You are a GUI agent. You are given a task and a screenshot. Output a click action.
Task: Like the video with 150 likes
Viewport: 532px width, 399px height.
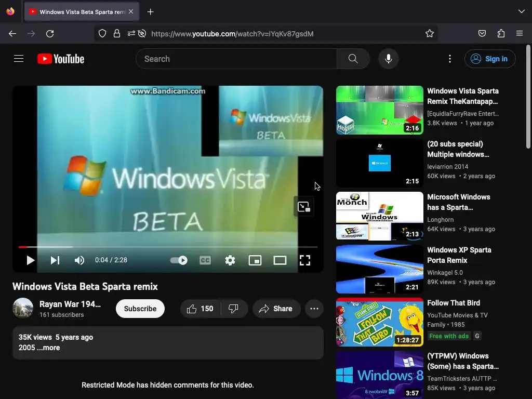point(200,309)
